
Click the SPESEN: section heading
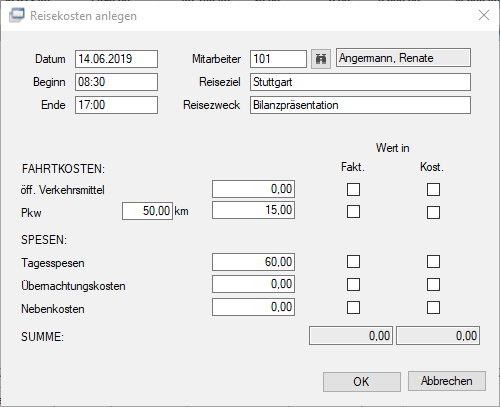(x=44, y=240)
